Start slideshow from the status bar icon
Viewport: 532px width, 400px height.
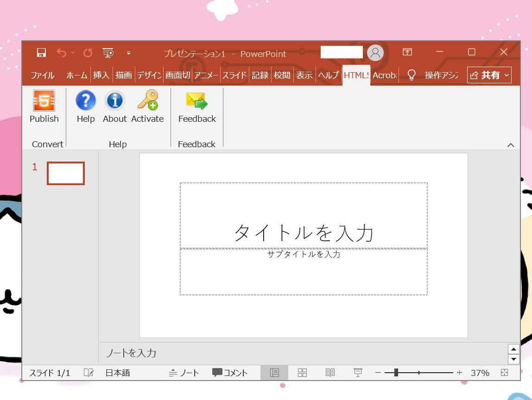357,372
